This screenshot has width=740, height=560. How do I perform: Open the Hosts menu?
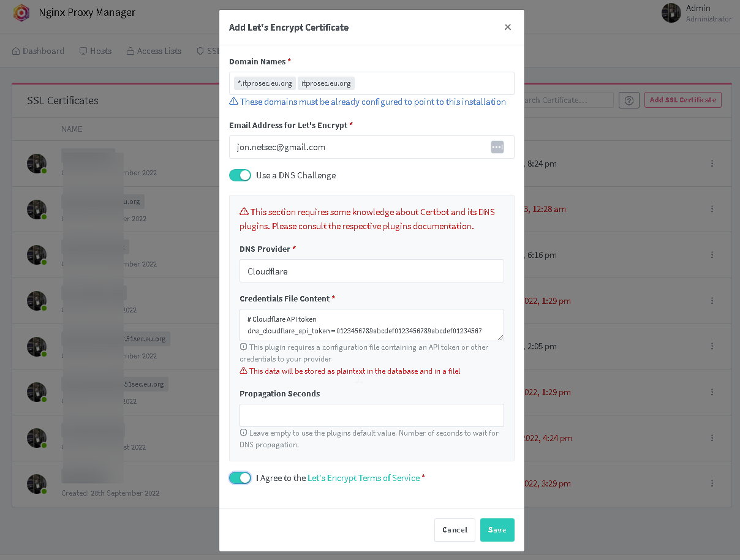click(x=96, y=51)
